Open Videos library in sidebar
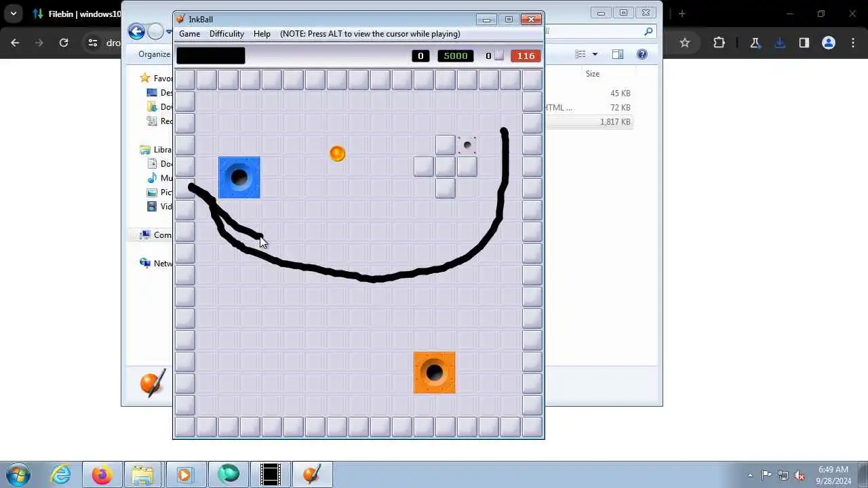Screen dimensions: 868x488 [160, 207]
